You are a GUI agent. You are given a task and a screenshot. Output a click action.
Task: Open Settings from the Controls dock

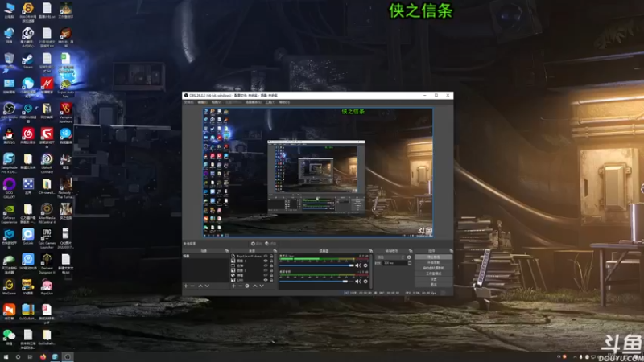(x=433, y=279)
